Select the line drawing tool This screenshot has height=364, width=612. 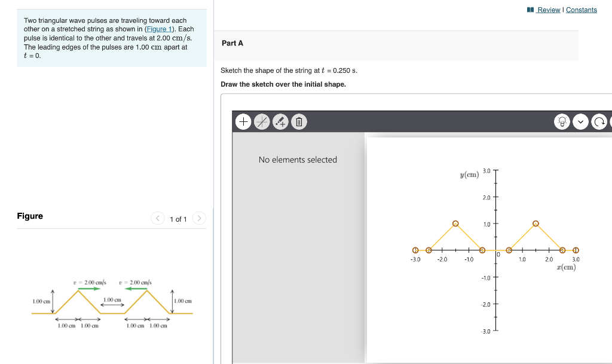262,121
